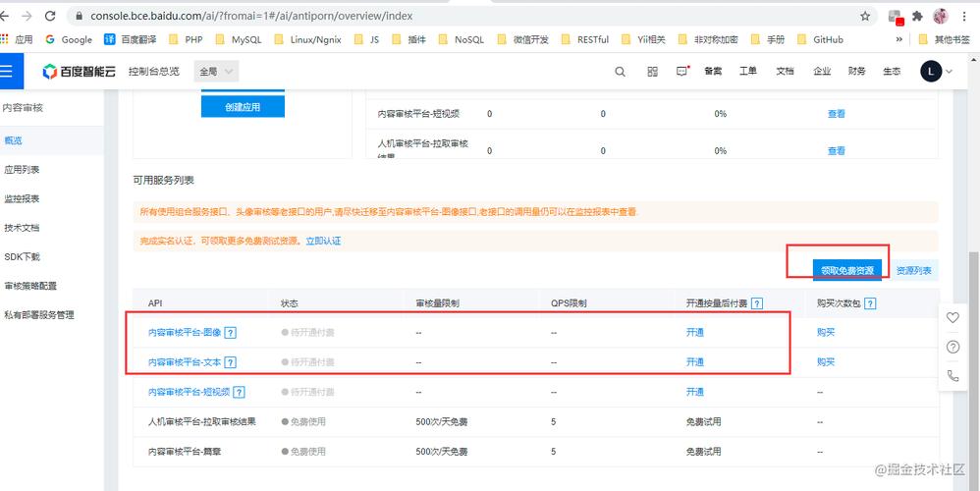The width and height of the screenshot is (980, 491).
Task: Open the 百度翻译 bookmark
Action: tap(130, 39)
